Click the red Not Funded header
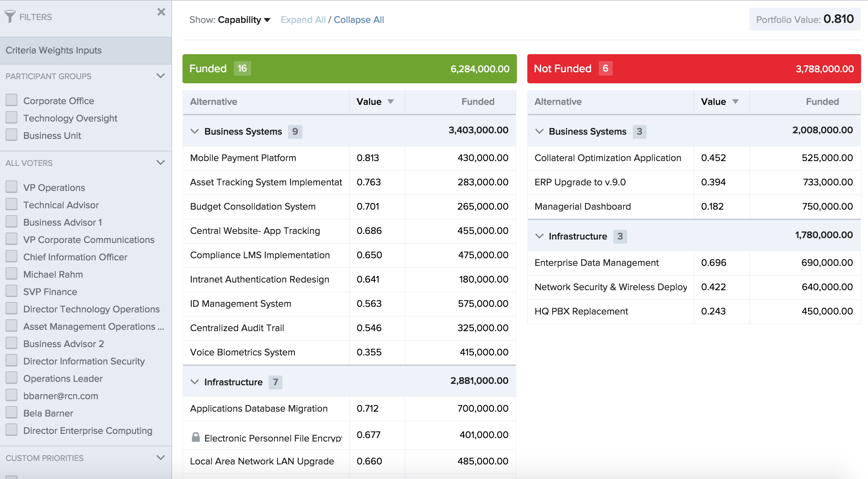868x479 pixels. pyautogui.click(x=694, y=68)
